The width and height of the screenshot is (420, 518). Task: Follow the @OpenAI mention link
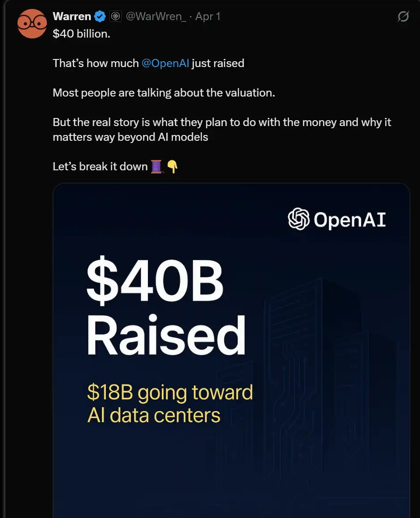[x=165, y=63]
